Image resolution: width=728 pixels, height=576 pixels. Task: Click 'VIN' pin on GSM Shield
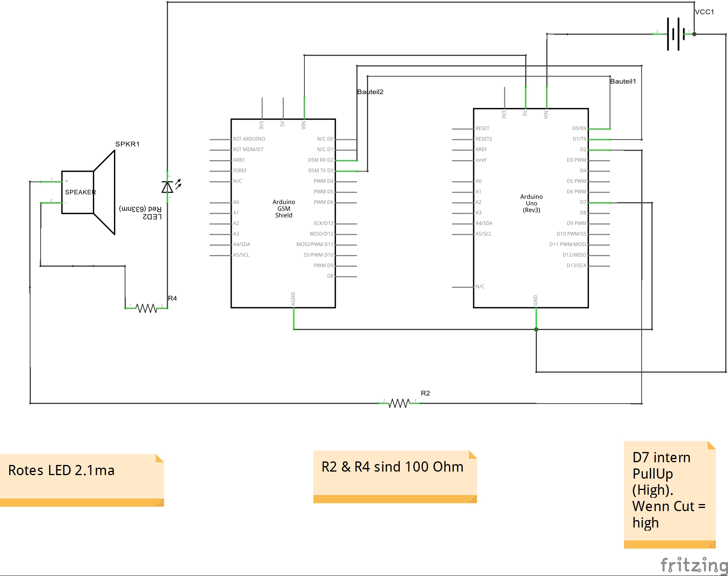(304, 125)
